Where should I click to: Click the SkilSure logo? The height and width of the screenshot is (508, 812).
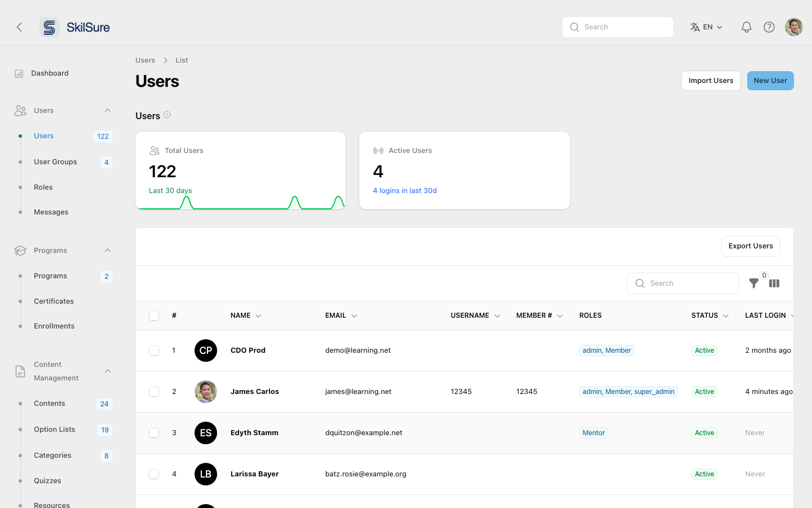tap(75, 27)
